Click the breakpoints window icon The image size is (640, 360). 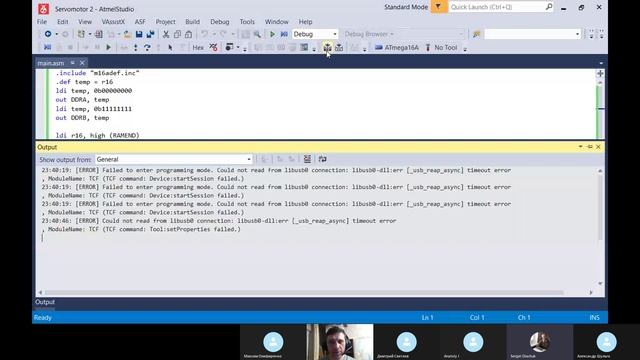point(229,47)
